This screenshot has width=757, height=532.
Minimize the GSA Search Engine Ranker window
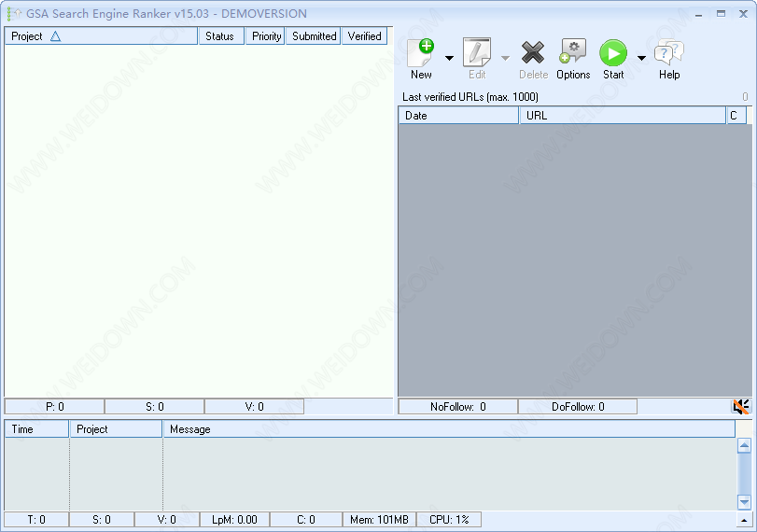[698, 15]
